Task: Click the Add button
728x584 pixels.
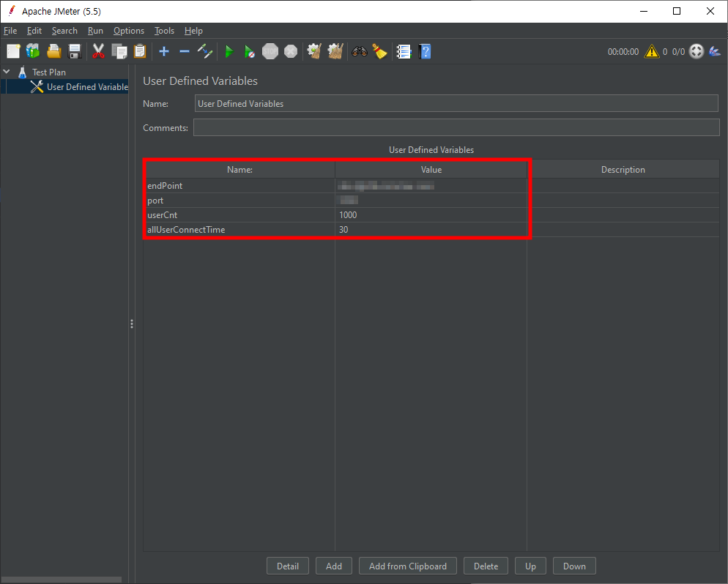Action: (334, 566)
